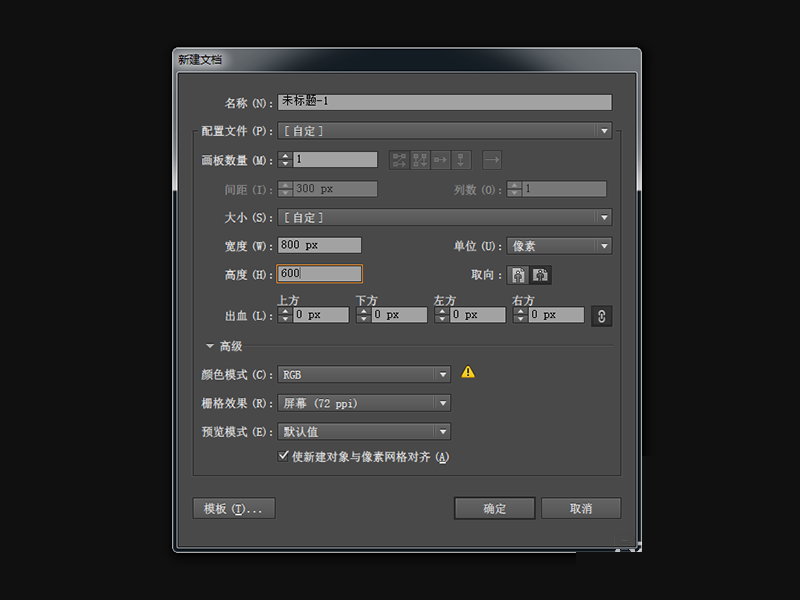Viewport: 800px width, 600px height.
Task: Click the bottom bleed stepper arrows
Action: 363,315
